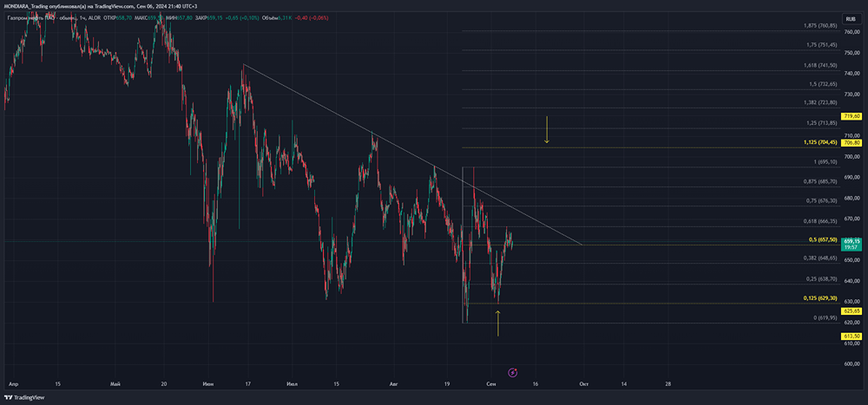Viewport: 868px width, 405px height.
Task: Click the 28 date label on time axis
Action: click(668, 383)
